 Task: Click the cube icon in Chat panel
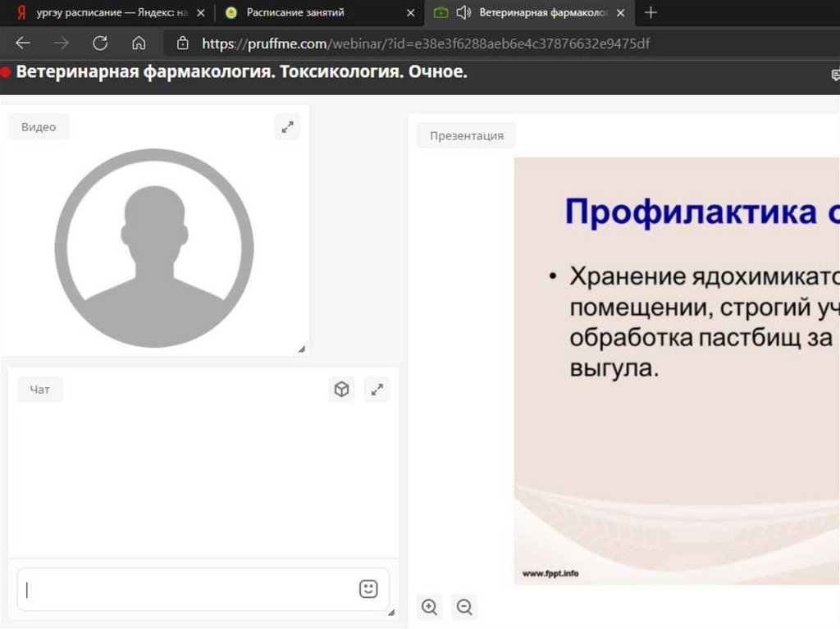point(342,390)
